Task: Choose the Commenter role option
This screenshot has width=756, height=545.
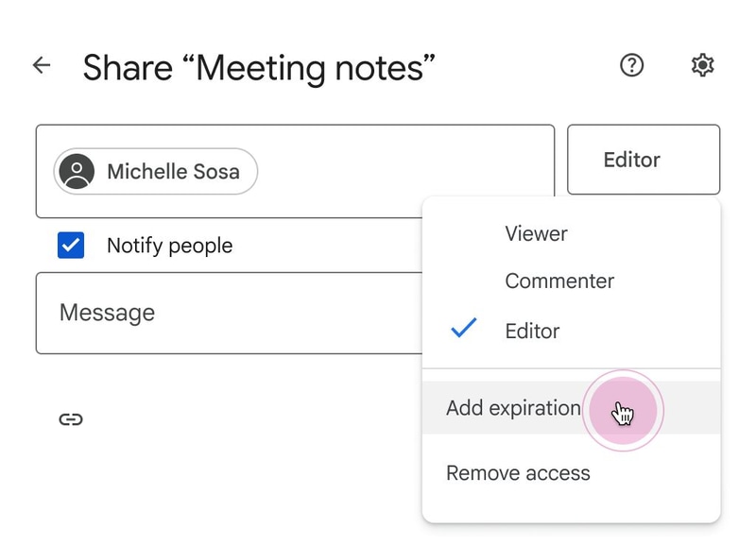Action: click(x=559, y=281)
